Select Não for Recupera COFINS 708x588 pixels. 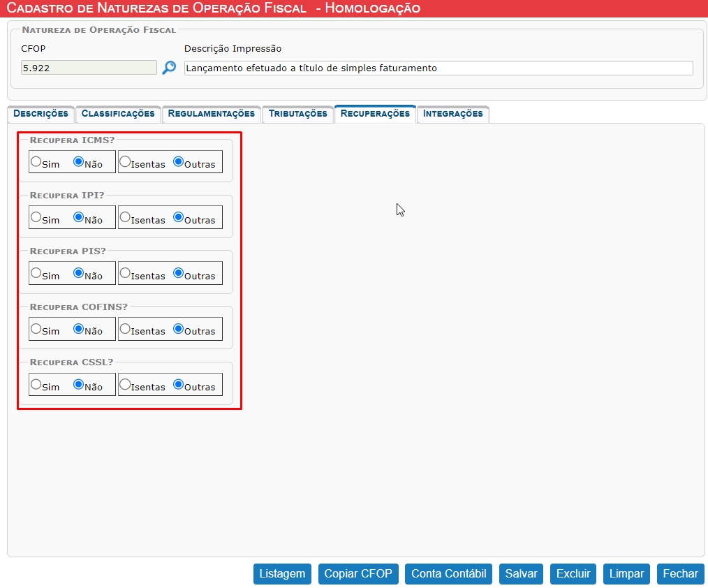point(79,329)
